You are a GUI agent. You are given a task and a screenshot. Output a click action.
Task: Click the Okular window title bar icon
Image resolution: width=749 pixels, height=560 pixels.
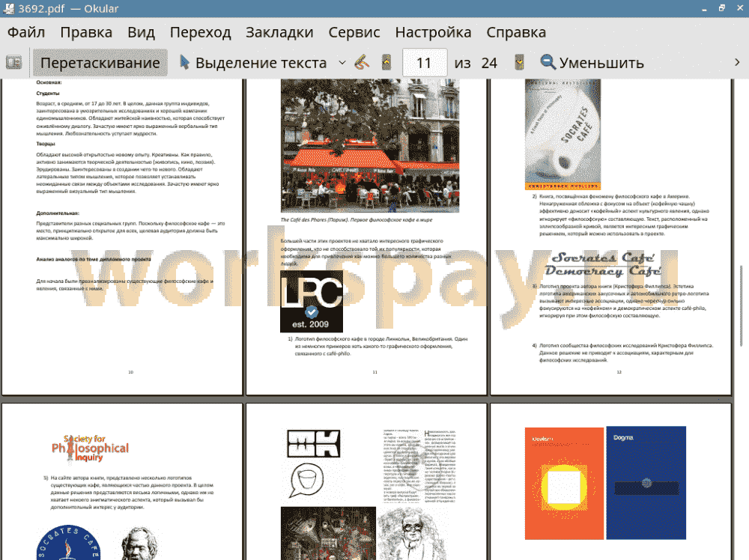[x=8, y=8]
